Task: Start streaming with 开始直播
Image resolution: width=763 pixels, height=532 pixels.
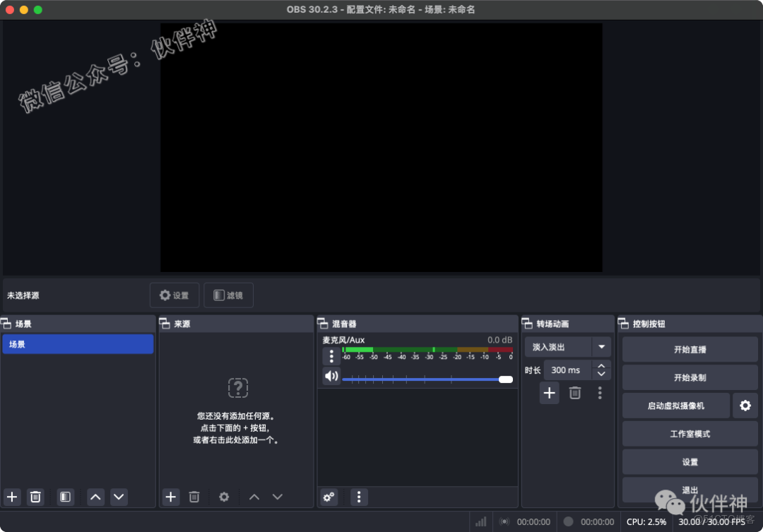Action: point(689,349)
